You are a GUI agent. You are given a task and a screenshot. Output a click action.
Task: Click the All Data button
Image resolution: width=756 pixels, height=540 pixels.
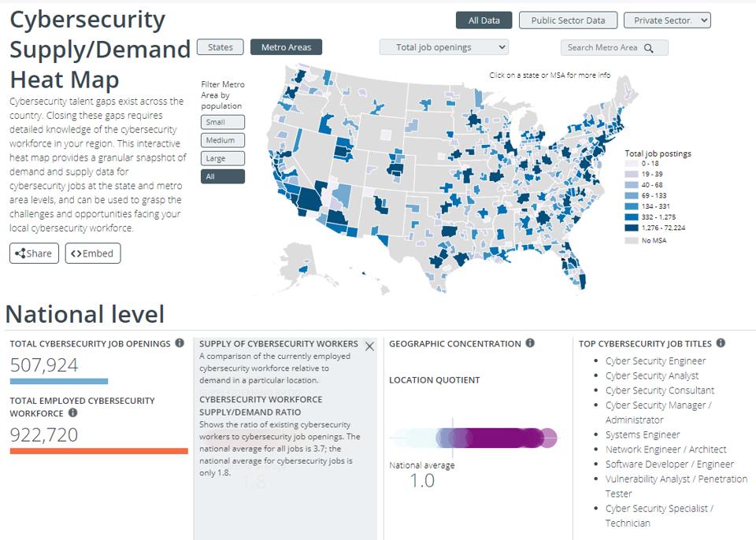[484, 20]
